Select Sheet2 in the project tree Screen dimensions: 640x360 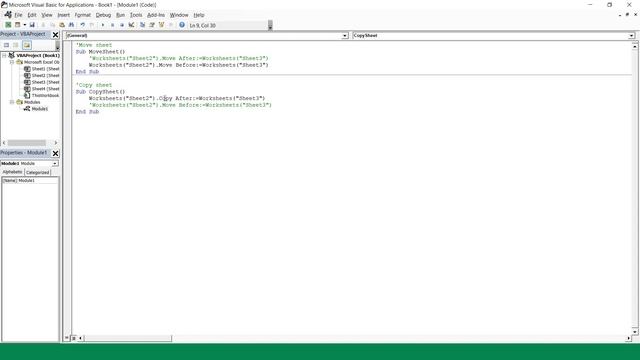42,76
